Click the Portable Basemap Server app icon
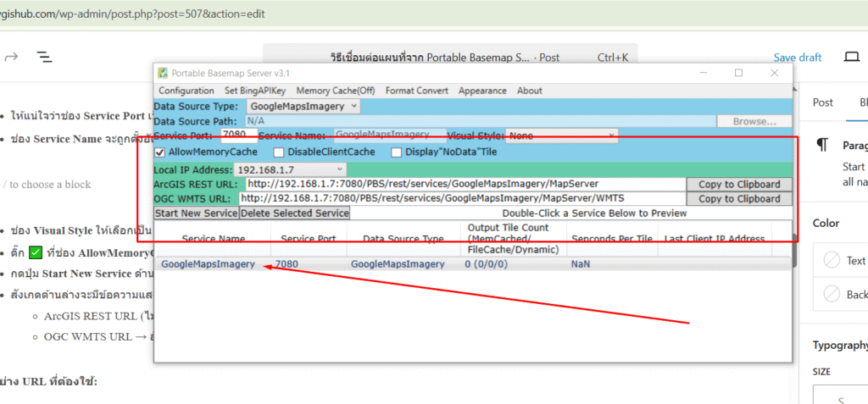 [x=163, y=73]
